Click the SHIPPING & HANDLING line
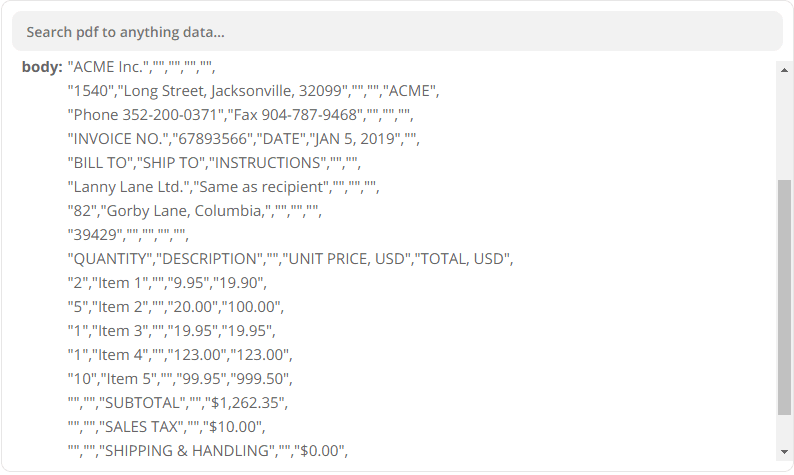The height and width of the screenshot is (475, 794). tap(208, 451)
